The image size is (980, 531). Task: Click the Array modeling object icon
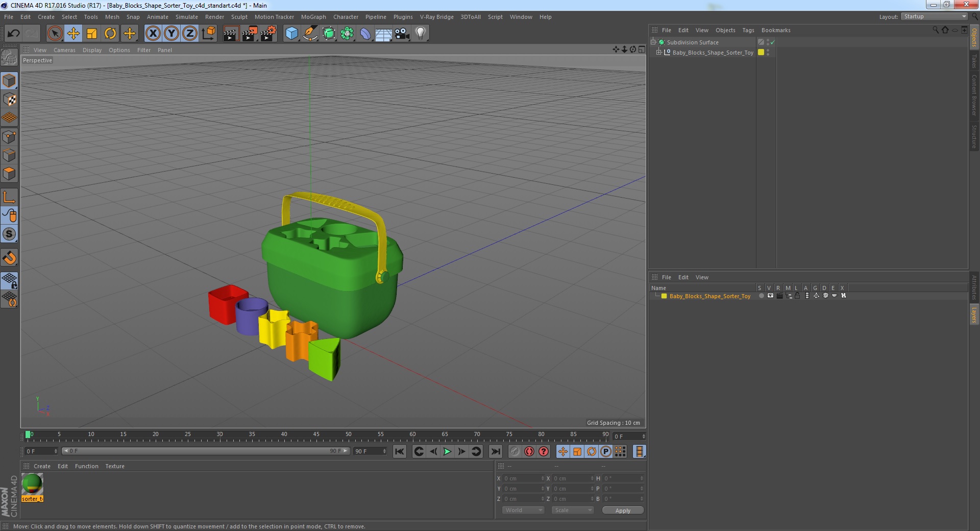(x=347, y=34)
